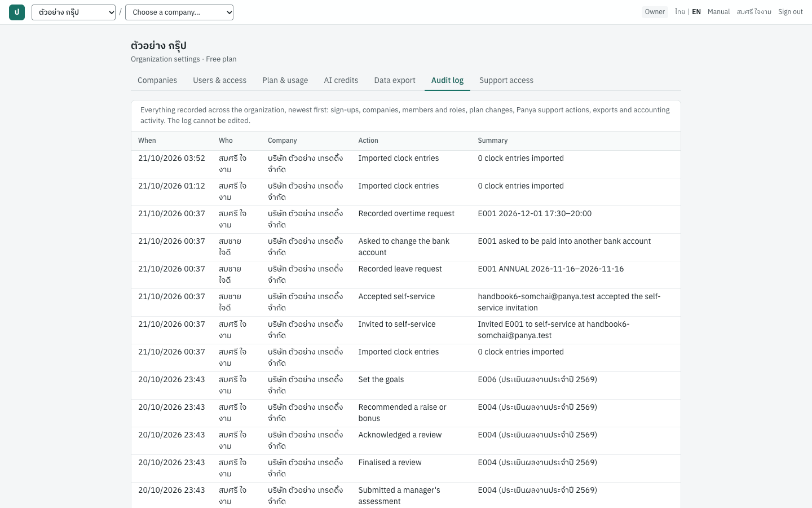Switch language to ไทย

click(680, 12)
